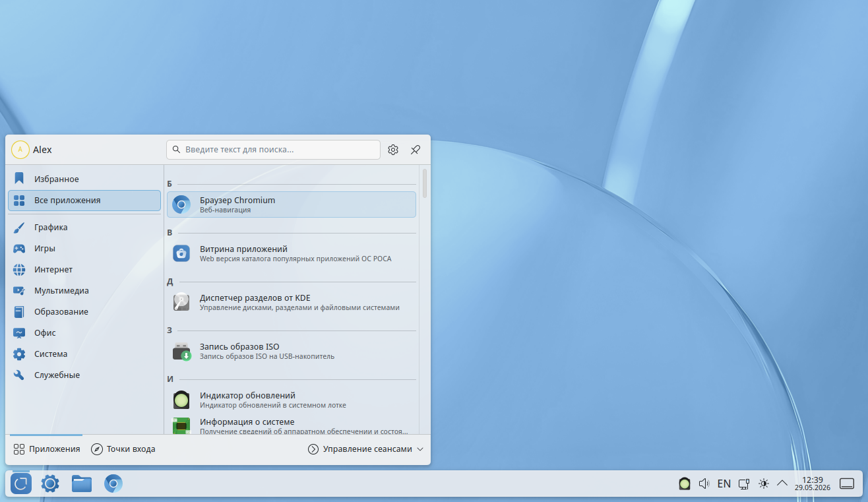Open the Образование category
This screenshot has height=502, width=868.
pyautogui.click(x=84, y=312)
